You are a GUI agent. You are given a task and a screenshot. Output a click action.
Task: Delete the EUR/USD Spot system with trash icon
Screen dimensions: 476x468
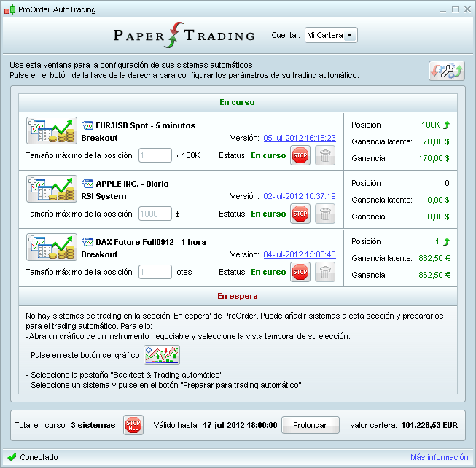coord(325,155)
